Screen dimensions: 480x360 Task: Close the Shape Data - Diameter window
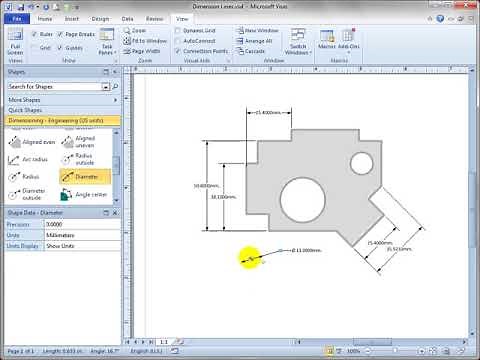[115, 213]
